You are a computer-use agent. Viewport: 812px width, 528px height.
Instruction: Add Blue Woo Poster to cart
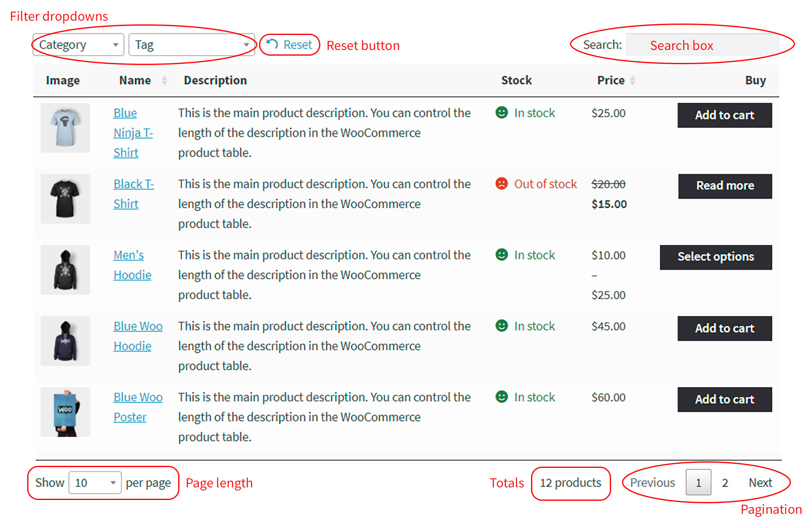click(725, 400)
